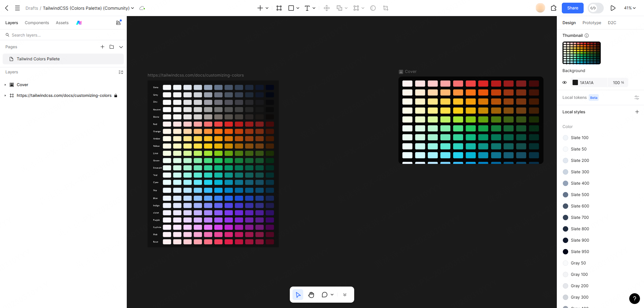This screenshot has width=644, height=308.
Task: Select the Move cursor tool in bottom bar
Action: click(x=298, y=295)
